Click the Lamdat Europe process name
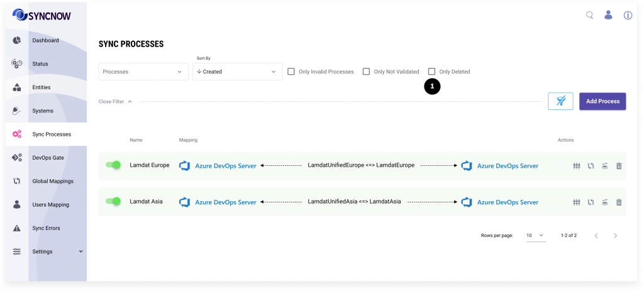The image size is (644, 291). point(150,165)
